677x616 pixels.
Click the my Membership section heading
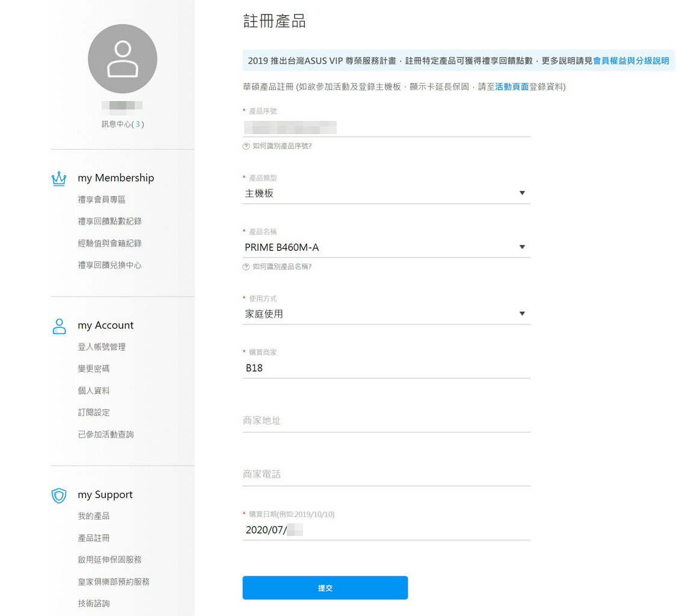115,178
